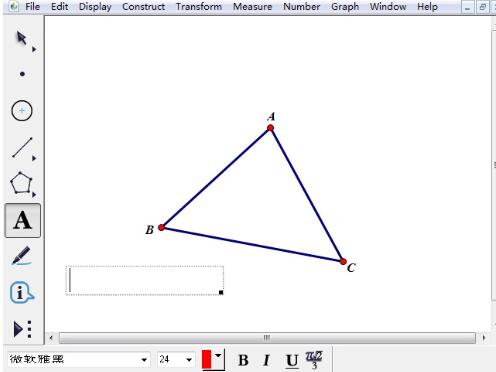496x372 pixels.
Task: Open the text color dropdown arrow
Action: pos(218,356)
